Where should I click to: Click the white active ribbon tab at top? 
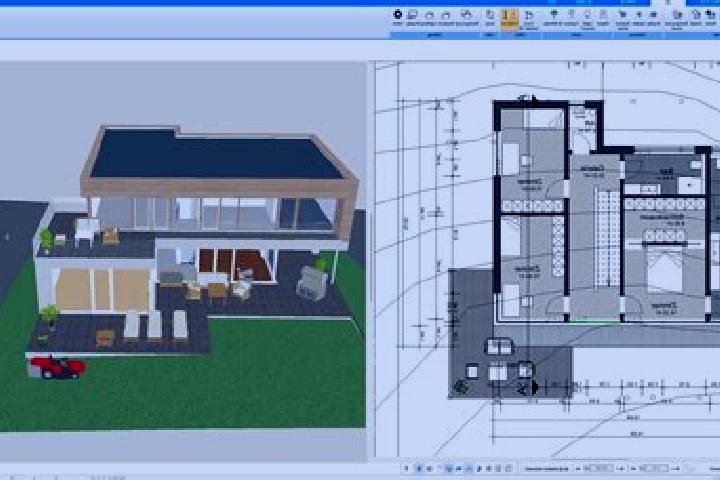coord(668,3)
